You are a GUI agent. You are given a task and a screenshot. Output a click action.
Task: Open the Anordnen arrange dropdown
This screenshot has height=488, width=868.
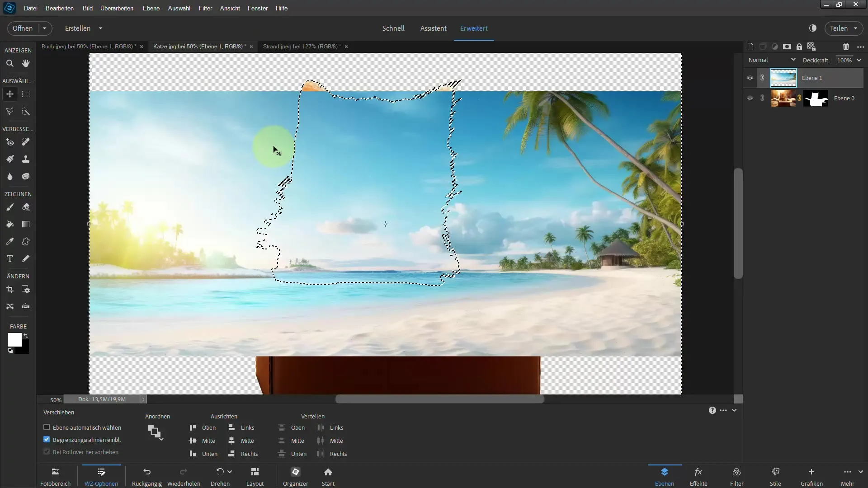156,432
